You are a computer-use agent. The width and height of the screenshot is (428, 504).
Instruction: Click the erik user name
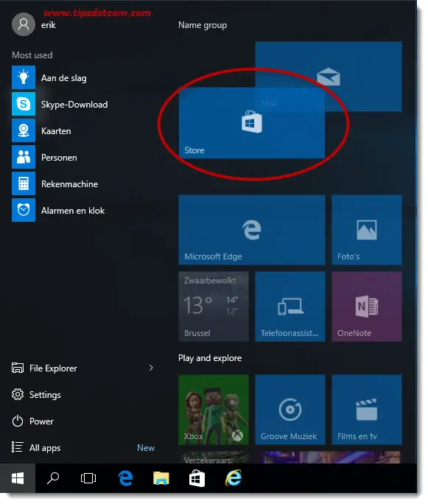(x=48, y=25)
